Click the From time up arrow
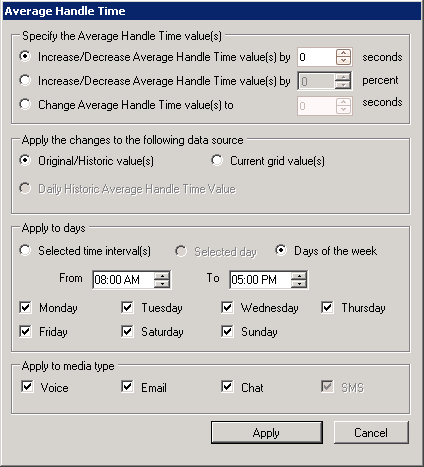Screen dimensions: 424x467 162,276
